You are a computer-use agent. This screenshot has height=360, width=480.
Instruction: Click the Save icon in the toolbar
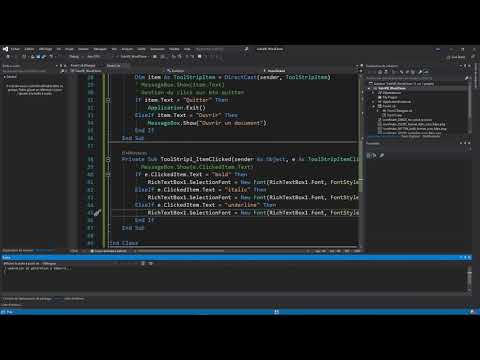(38, 57)
